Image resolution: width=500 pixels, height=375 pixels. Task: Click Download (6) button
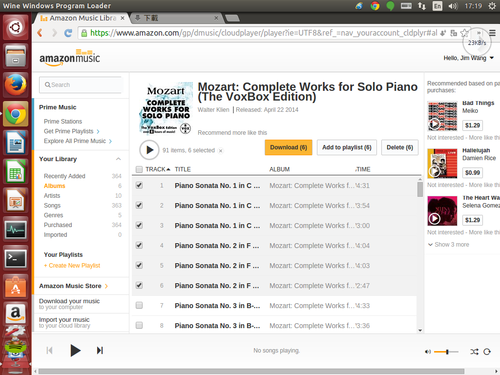[288, 147]
